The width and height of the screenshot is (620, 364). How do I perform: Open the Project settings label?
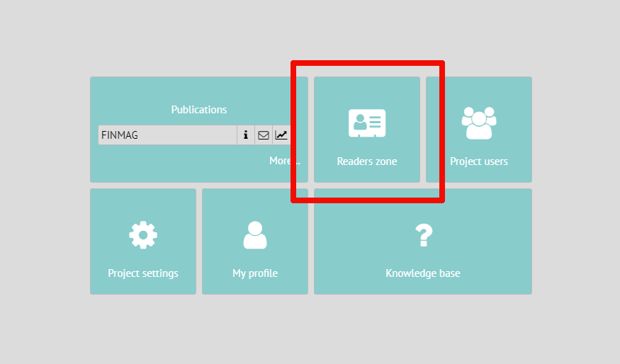(143, 273)
